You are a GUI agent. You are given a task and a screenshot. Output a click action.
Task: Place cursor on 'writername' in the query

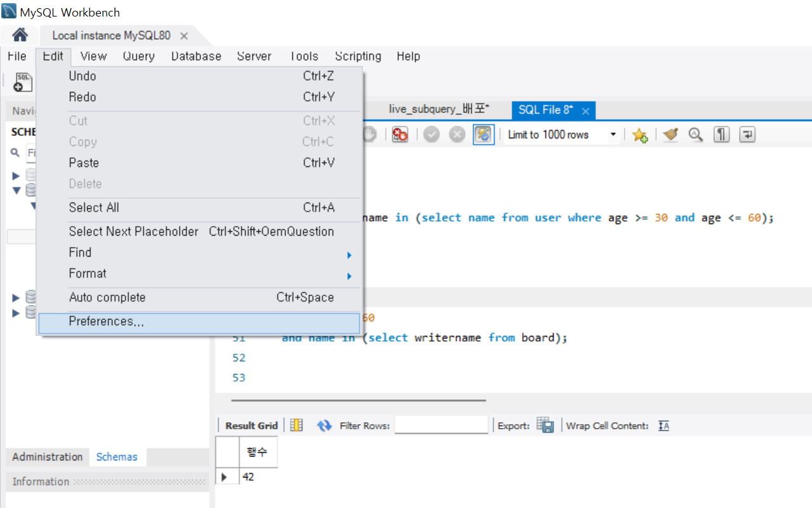pyautogui.click(x=448, y=338)
